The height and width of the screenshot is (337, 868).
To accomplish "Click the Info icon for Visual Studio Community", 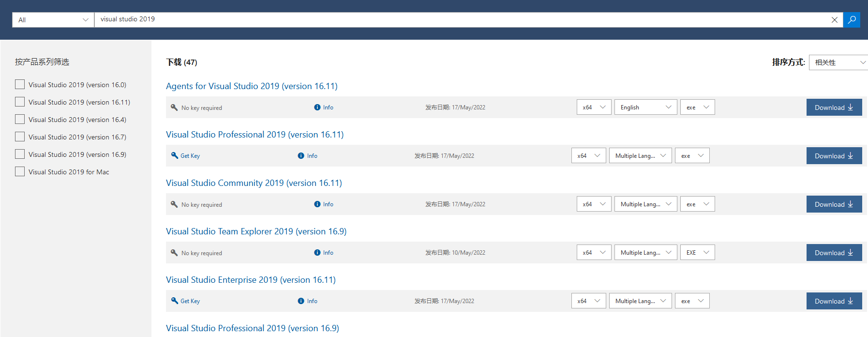I will tap(317, 204).
